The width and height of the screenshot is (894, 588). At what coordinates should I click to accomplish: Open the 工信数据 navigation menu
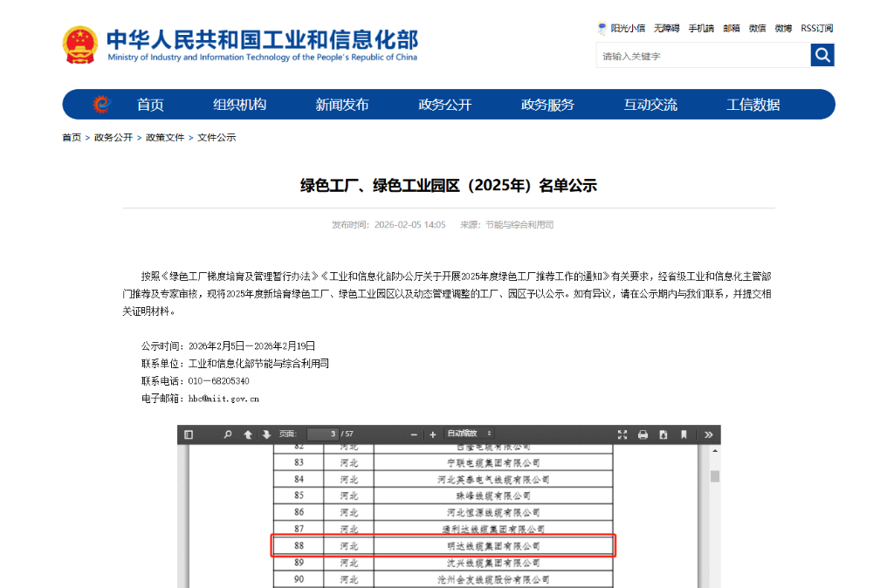pyautogui.click(x=753, y=105)
